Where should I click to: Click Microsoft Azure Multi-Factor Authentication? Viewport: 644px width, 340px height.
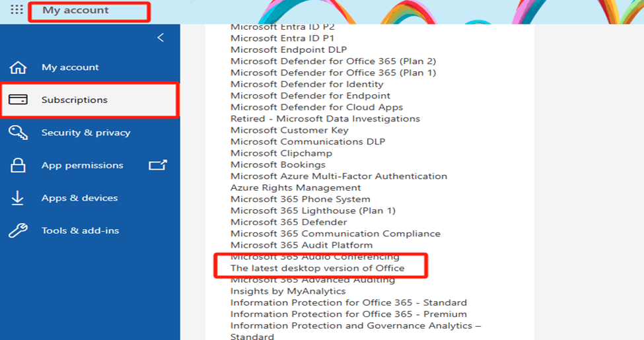[339, 176]
